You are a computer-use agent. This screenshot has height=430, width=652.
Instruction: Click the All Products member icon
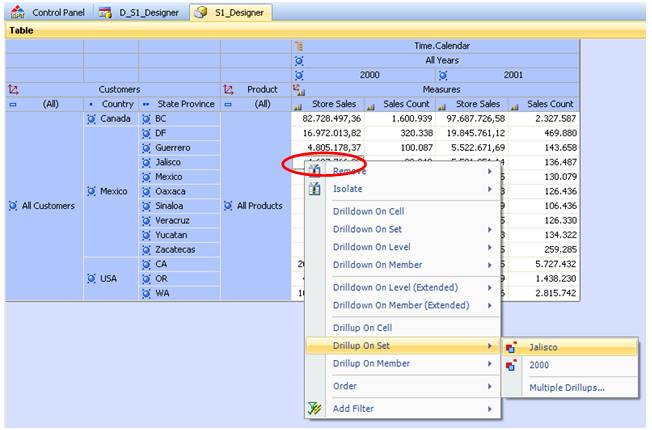[x=228, y=206]
